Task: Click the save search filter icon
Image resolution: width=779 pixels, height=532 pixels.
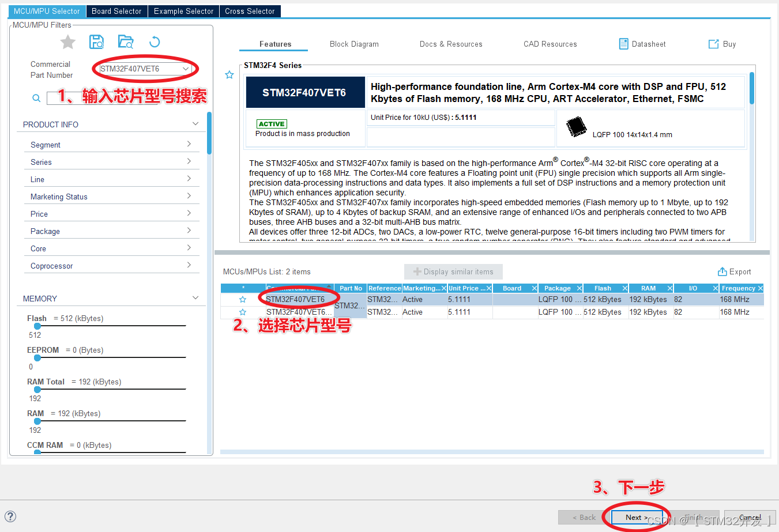Action: (96, 41)
